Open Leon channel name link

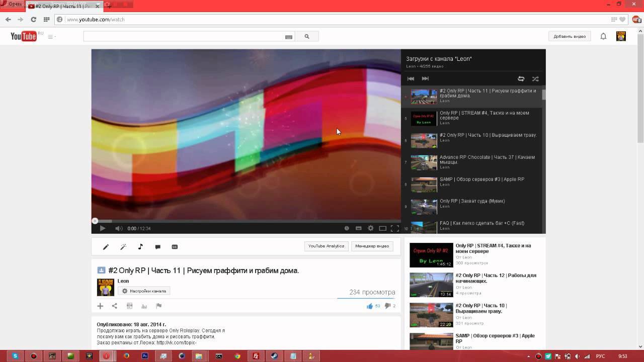point(123,281)
